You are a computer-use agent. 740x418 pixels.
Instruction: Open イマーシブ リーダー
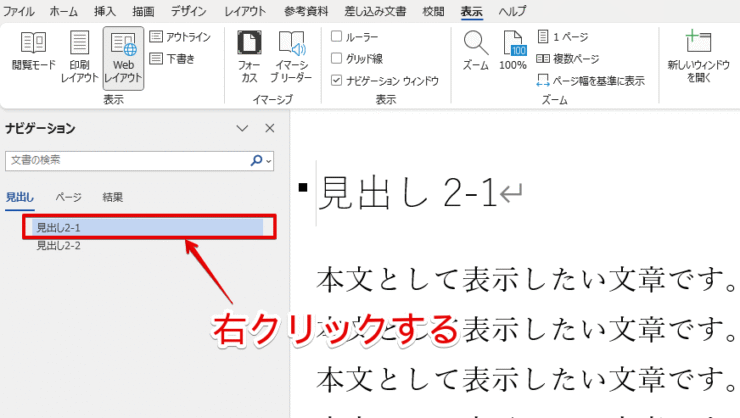[x=291, y=57]
